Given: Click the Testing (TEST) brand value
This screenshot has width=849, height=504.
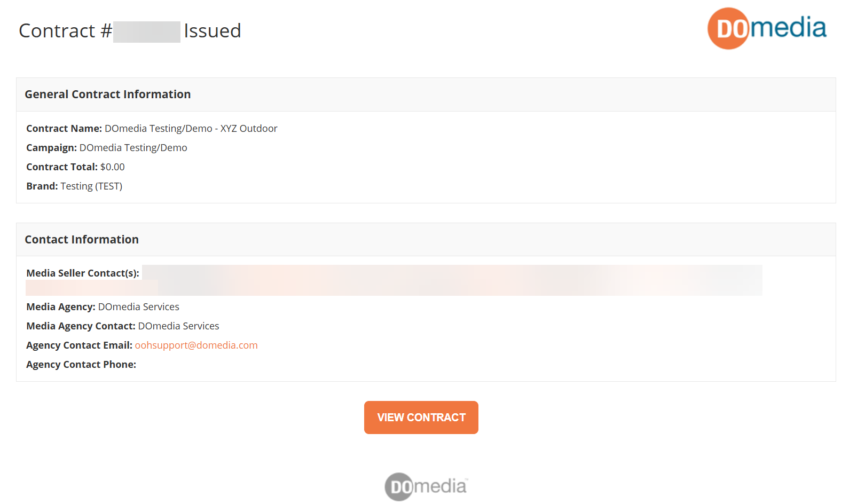Looking at the screenshot, I should click(91, 186).
